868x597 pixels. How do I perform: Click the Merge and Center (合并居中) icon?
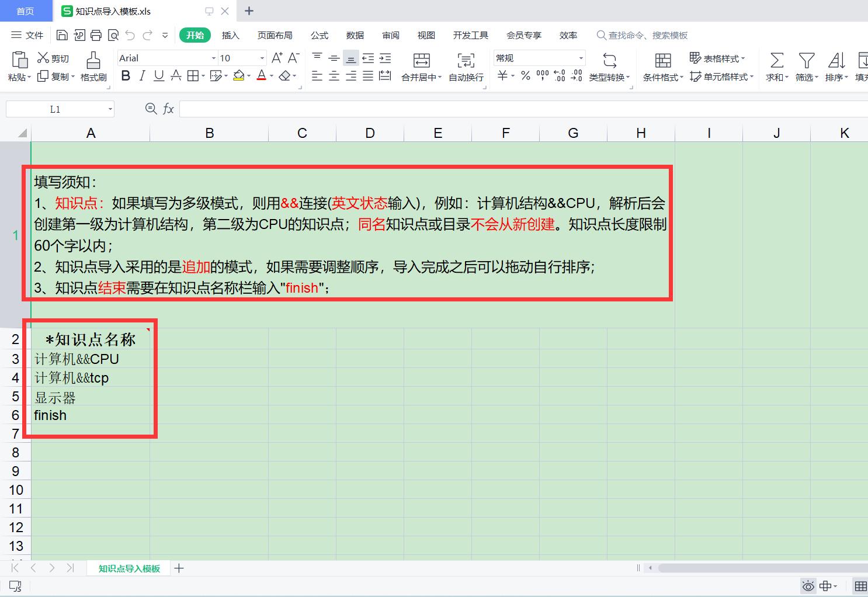[421, 60]
